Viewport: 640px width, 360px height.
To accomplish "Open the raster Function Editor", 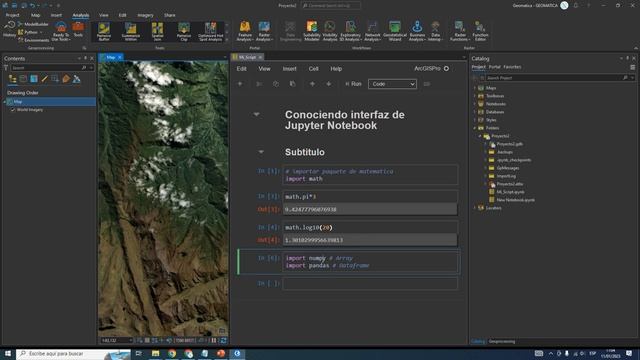I will [480, 31].
